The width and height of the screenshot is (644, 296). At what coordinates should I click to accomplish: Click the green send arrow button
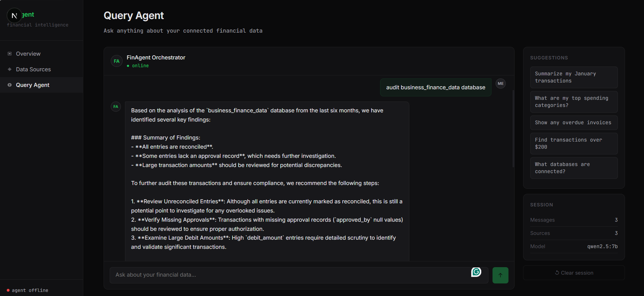pyautogui.click(x=500, y=275)
